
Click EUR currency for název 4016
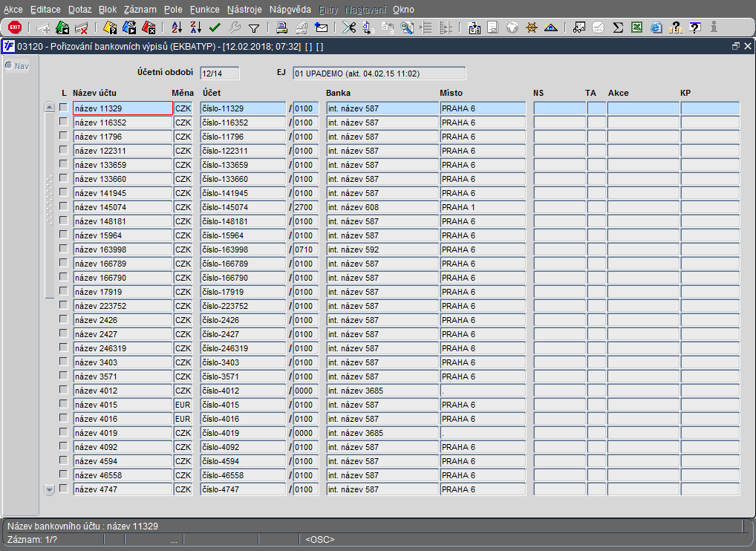[x=183, y=419]
